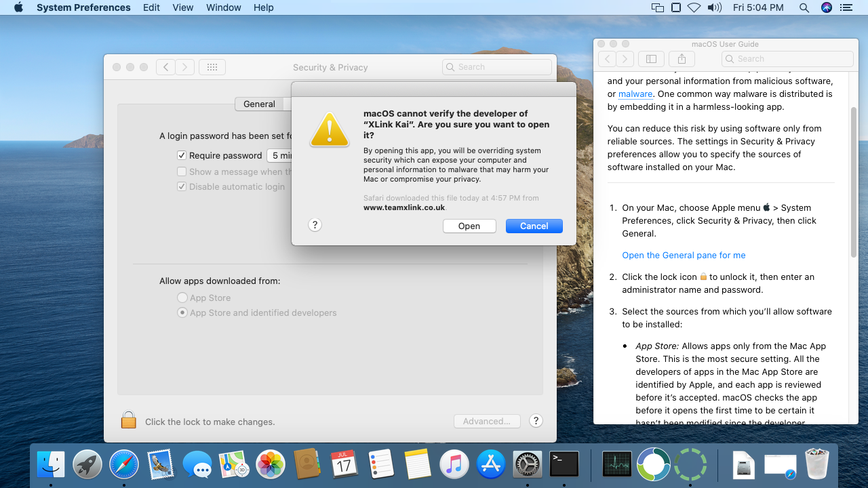Click the Open the General pane link

[684, 255]
